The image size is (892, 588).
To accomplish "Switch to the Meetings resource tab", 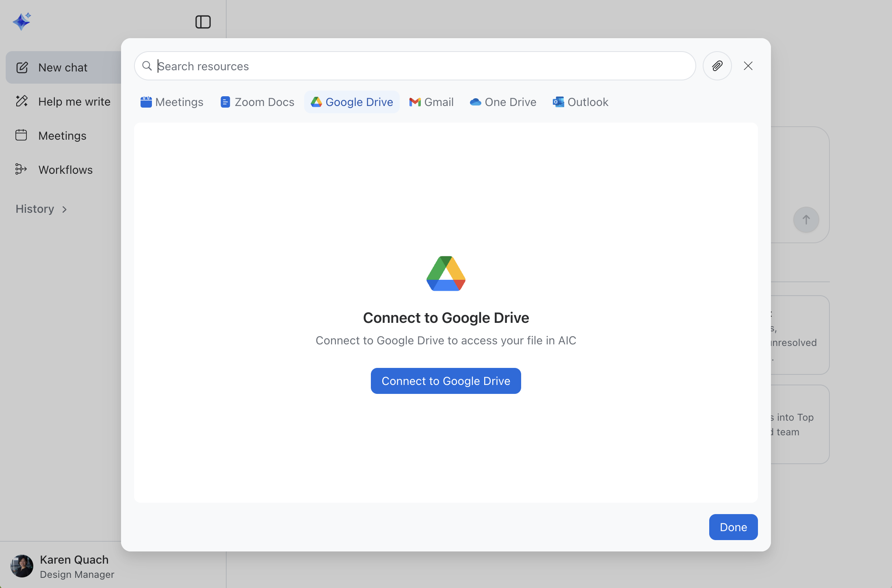I will pos(172,102).
